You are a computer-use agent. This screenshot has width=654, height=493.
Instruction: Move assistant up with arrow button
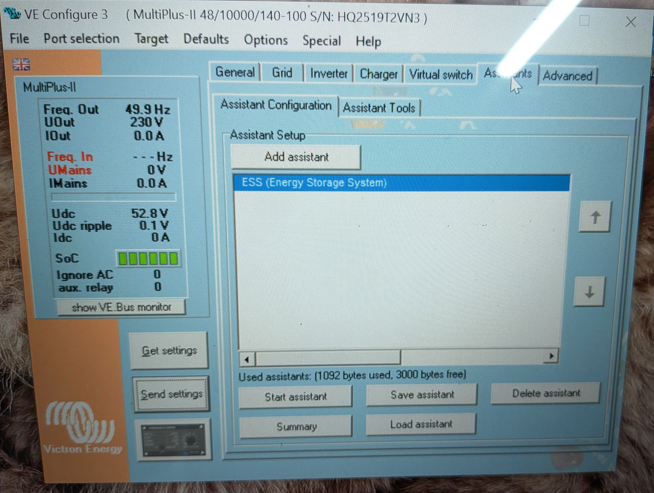595,217
